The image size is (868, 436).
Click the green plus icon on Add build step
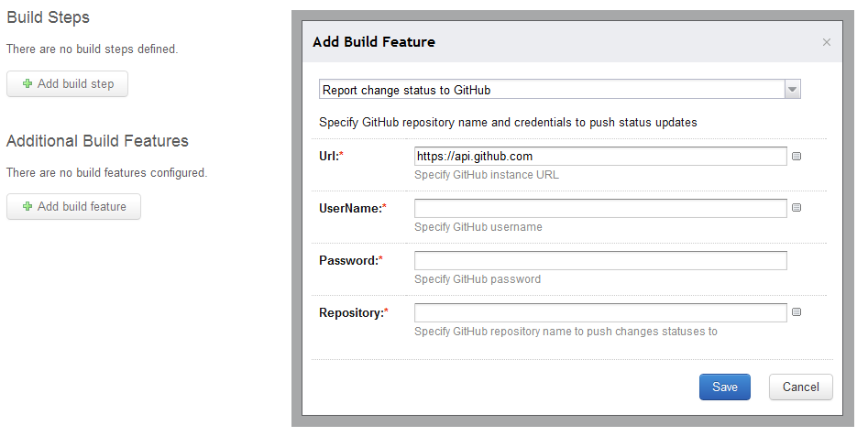27,84
